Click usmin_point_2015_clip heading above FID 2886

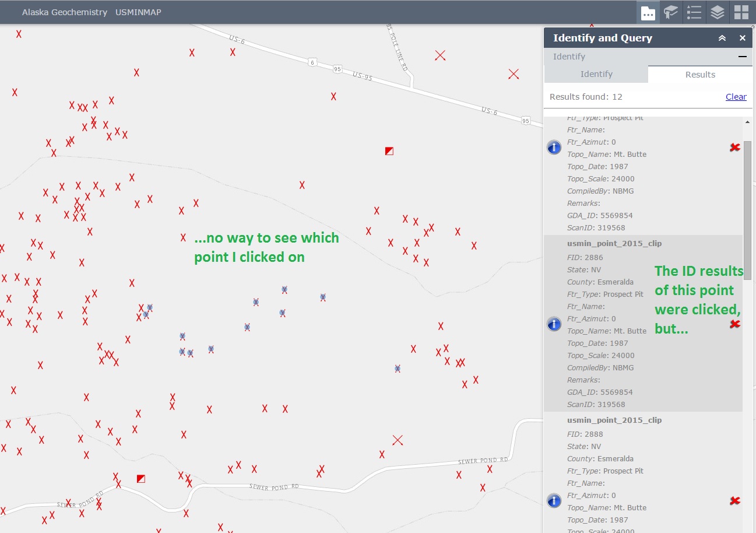click(614, 243)
